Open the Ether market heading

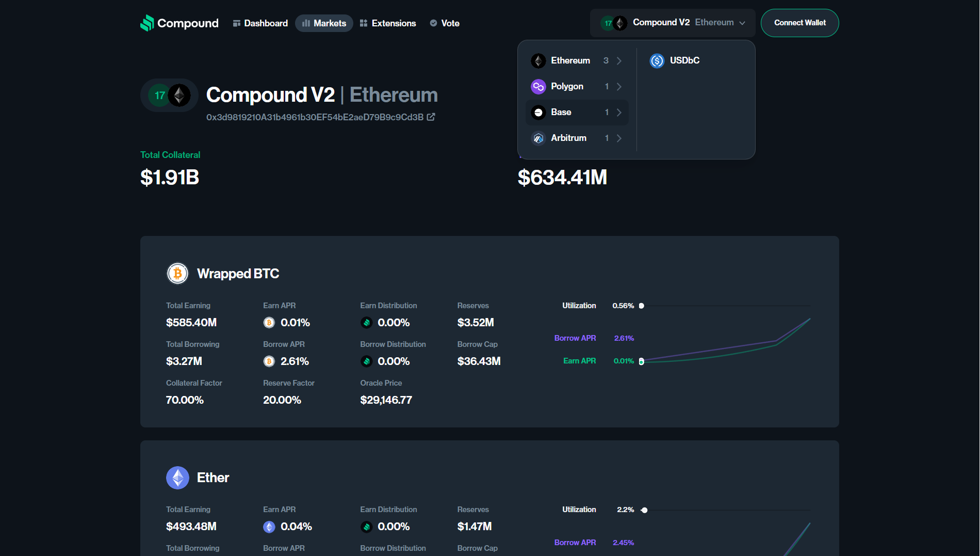213,478
